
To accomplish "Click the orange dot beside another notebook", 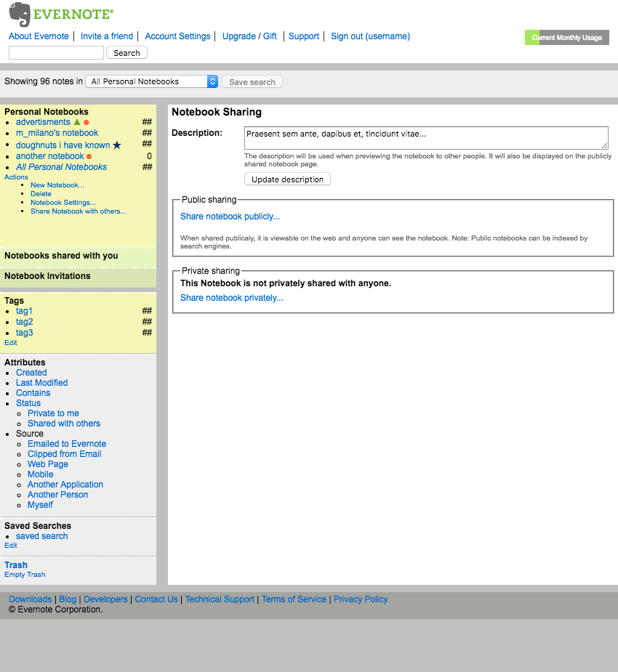I will [x=89, y=156].
